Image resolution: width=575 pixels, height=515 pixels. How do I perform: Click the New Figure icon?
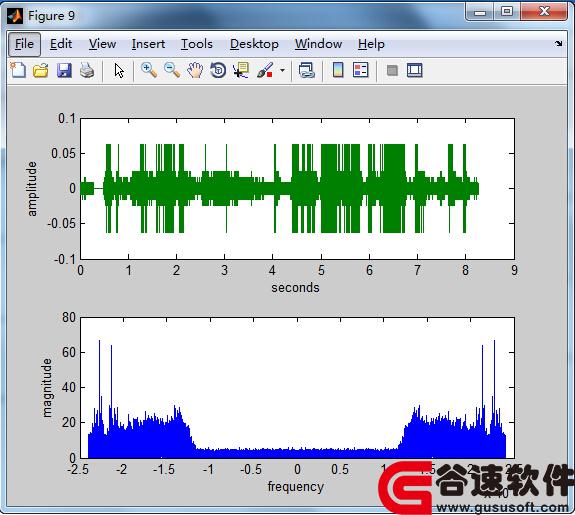click(x=18, y=70)
